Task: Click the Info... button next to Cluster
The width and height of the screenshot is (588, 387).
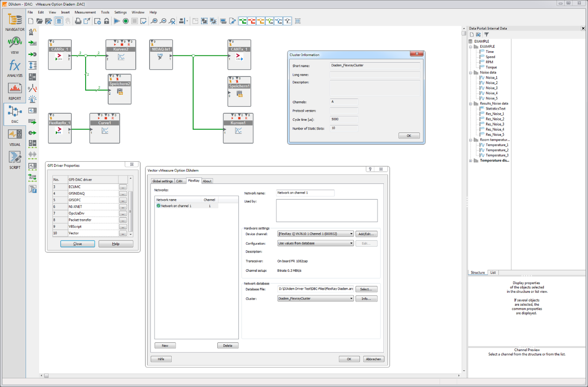Action: 366,299
